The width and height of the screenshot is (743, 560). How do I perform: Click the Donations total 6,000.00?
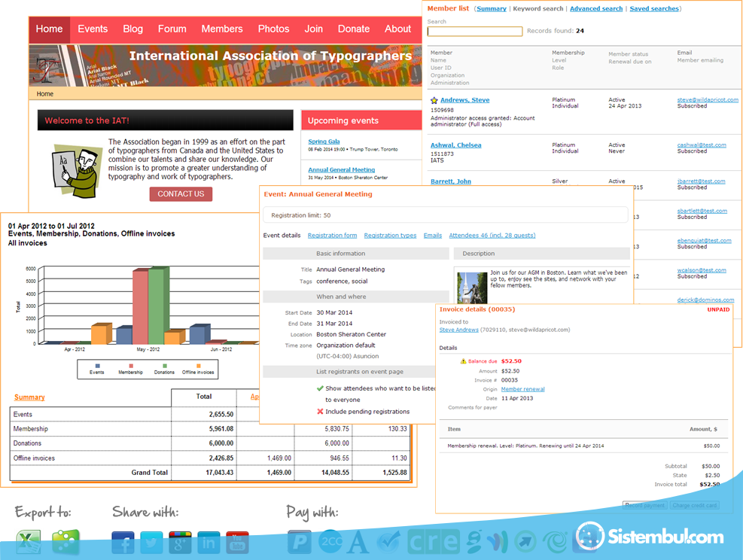click(x=221, y=443)
